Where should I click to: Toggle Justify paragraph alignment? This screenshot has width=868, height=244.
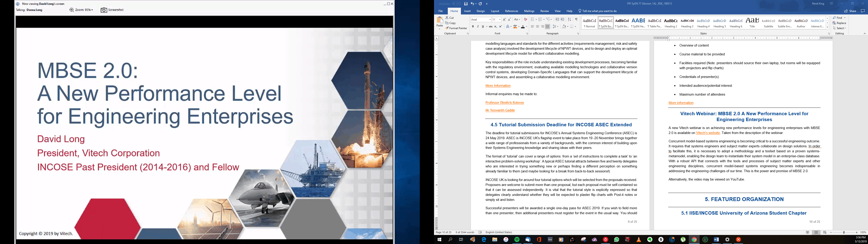tap(547, 27)
